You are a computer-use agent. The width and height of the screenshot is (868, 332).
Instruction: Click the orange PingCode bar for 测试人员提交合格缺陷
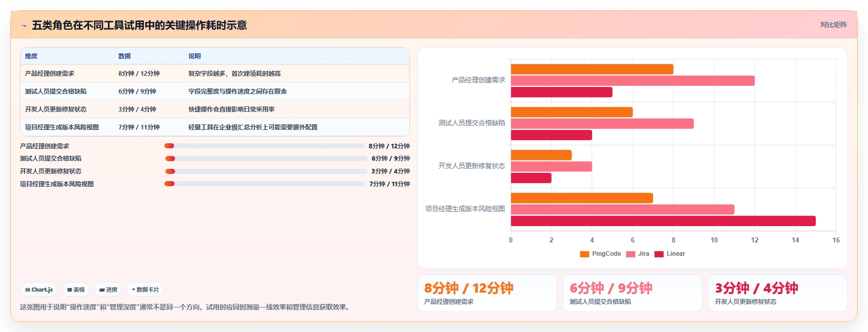(x=572, y=112)
